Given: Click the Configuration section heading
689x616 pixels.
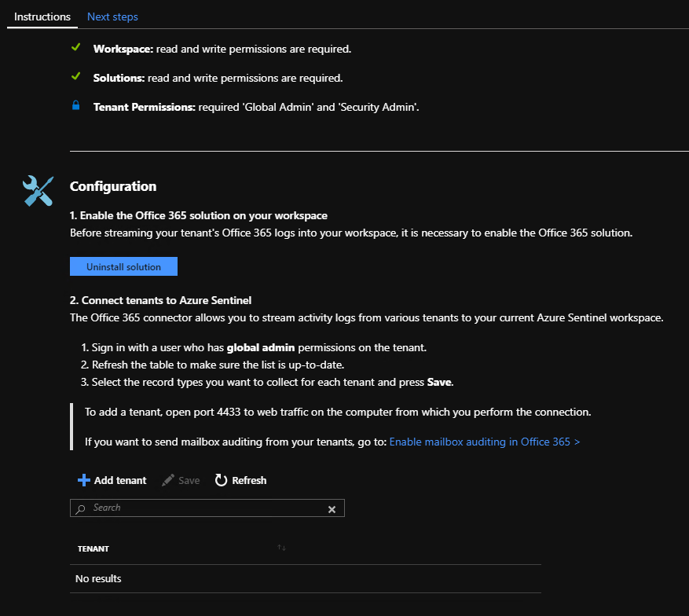Looking at the screenshot, I should click(113, 186).
